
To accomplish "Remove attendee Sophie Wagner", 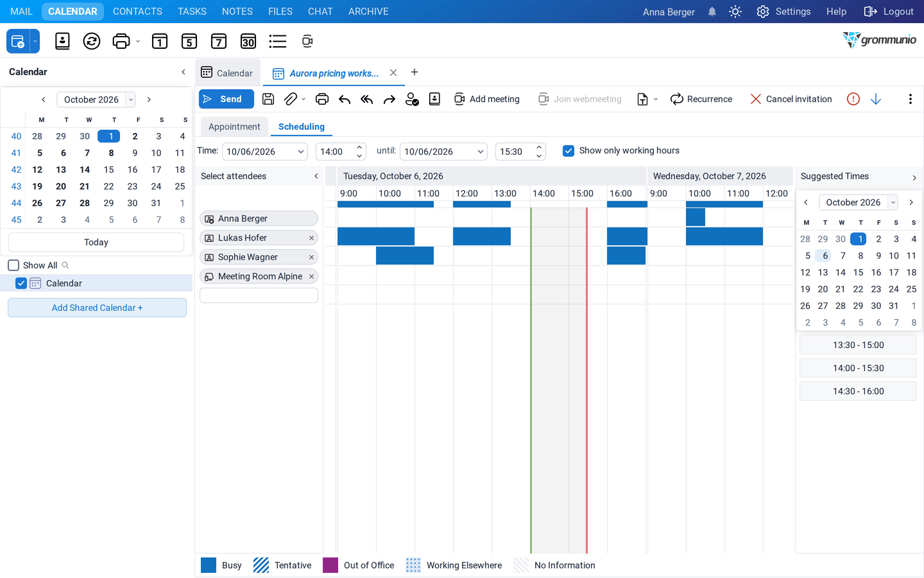I will pos(311,258).
